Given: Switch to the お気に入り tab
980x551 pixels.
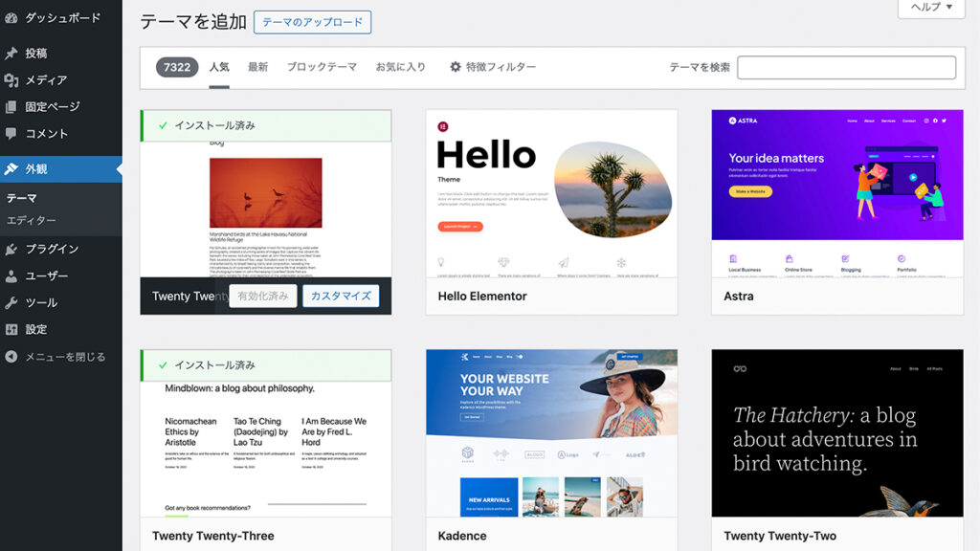Looking at the screenshot, I should coord(401,67).
